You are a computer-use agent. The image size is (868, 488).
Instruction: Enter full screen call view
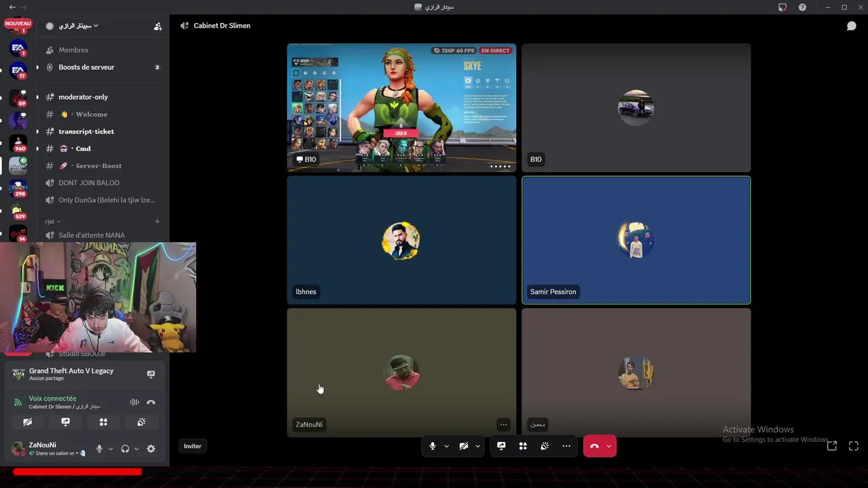click(x=854, y=446)
